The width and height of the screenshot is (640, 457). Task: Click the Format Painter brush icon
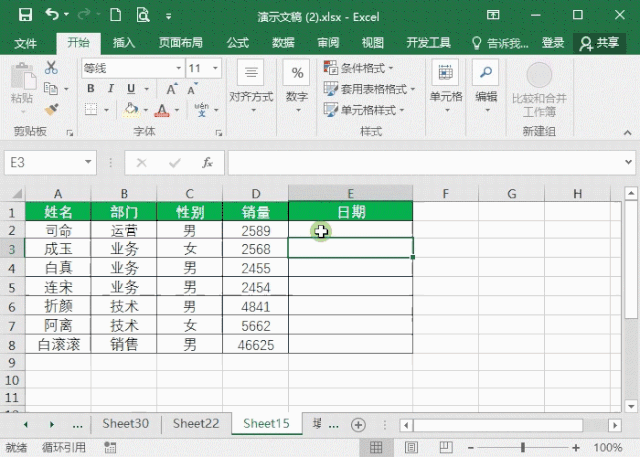[x=52, y=109]
